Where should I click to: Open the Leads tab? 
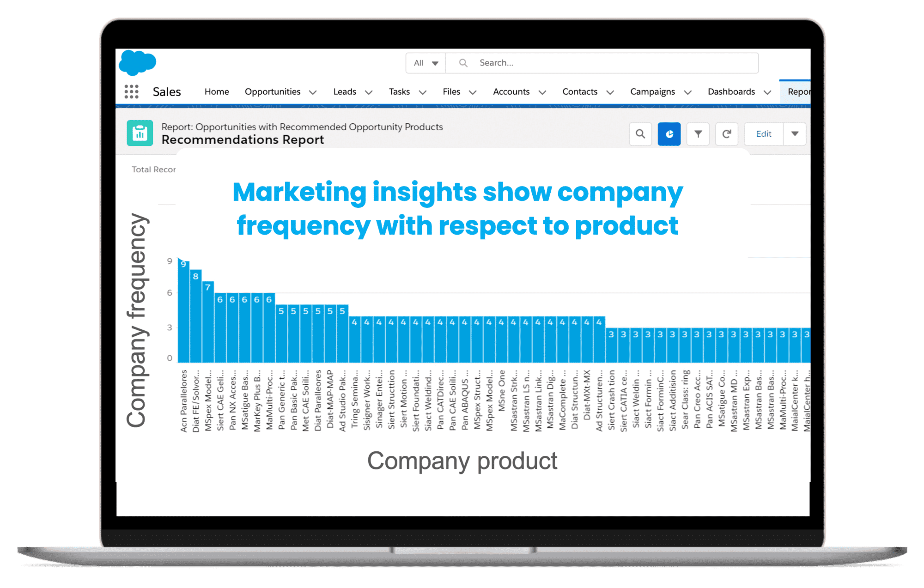coord(345,91)
